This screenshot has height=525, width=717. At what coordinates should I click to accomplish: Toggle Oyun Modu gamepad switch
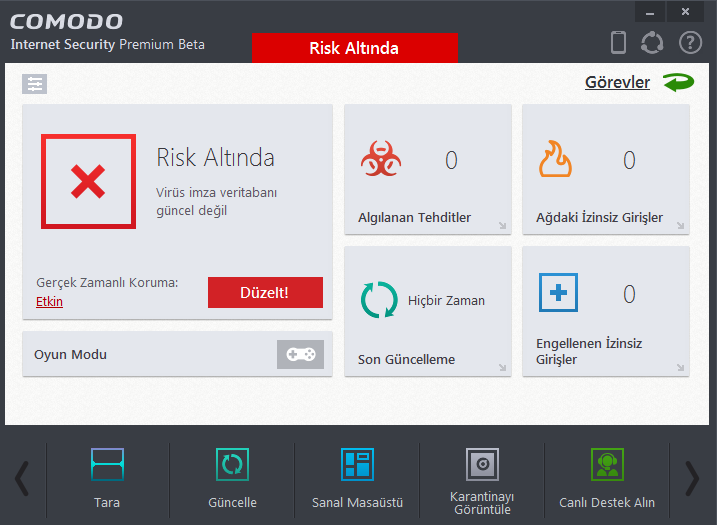pyautogui.click(x=300, y=354)
